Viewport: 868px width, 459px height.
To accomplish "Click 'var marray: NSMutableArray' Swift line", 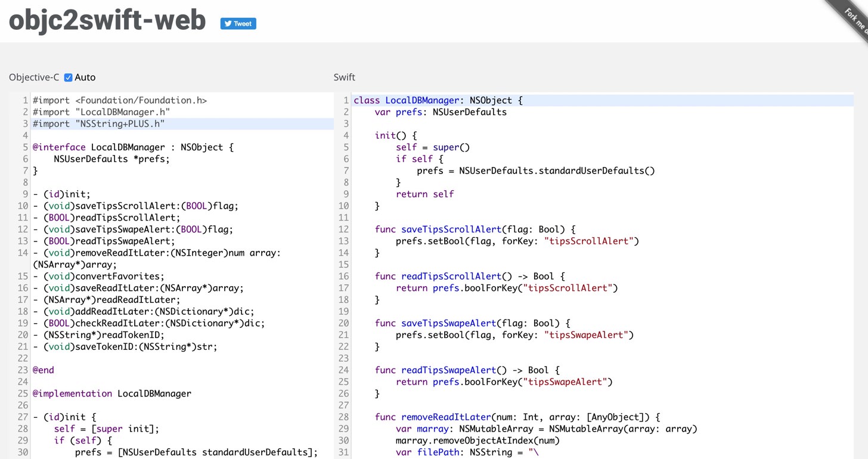I will coord(547,429).
